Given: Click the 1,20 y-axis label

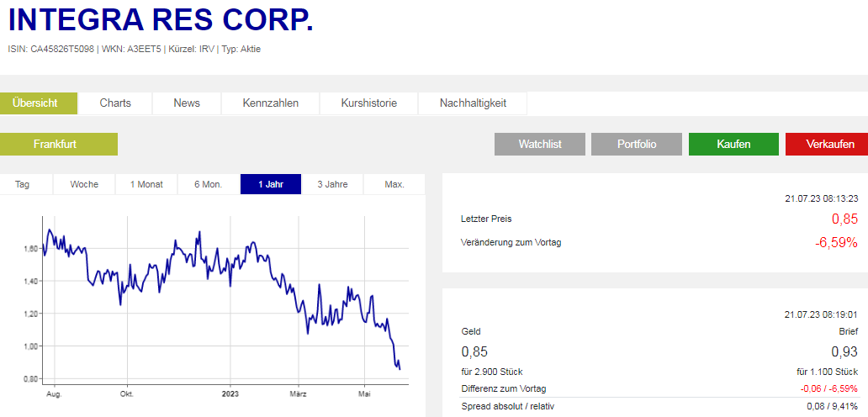Looking at the screenshot, I should (29, 314).
